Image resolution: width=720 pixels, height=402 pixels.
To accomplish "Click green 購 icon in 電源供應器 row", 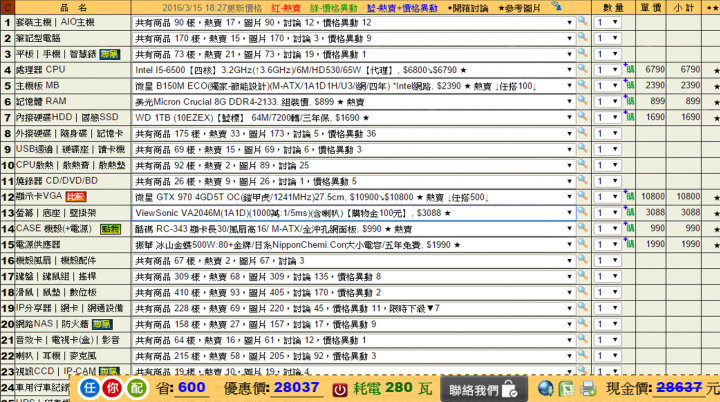I will [629, 244].
